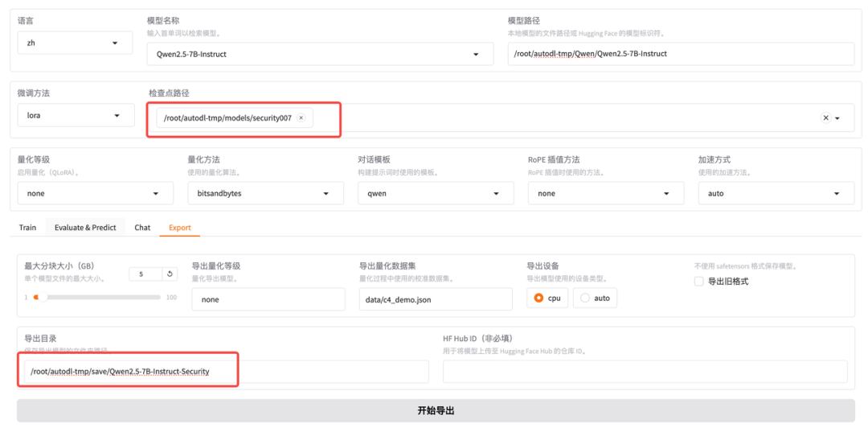This screenshot has width=868, height=428.
Task: Open the chat template dropdown qwen
Action: [436, 194]
